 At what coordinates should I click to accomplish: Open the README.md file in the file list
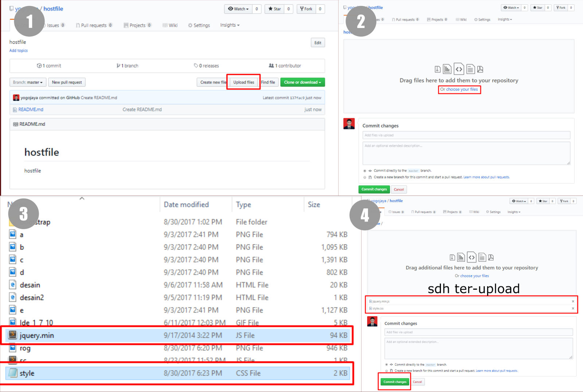tap(31, 110)
